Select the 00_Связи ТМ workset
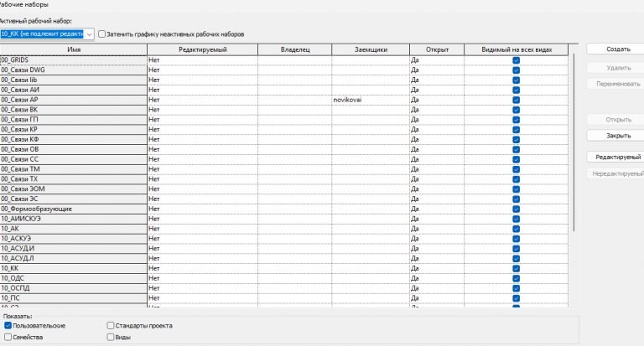Screen dimensions: 644x346 (x=74, y=169)
